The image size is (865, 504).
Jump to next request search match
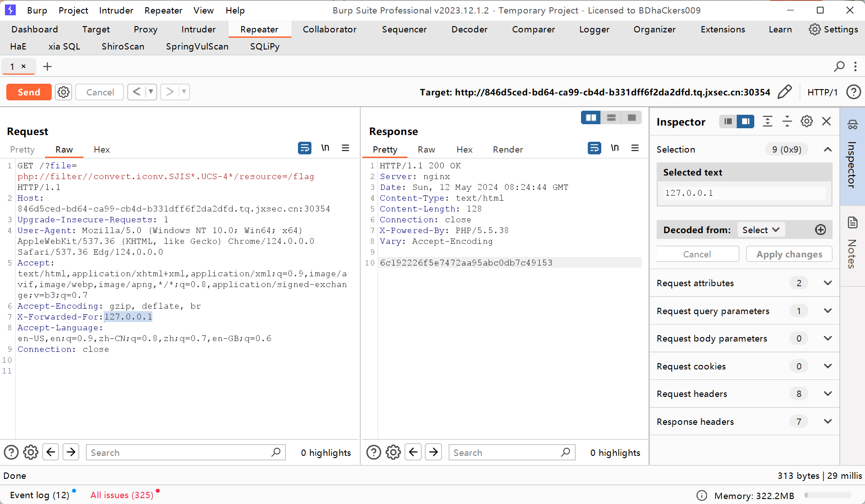[71, 452]
